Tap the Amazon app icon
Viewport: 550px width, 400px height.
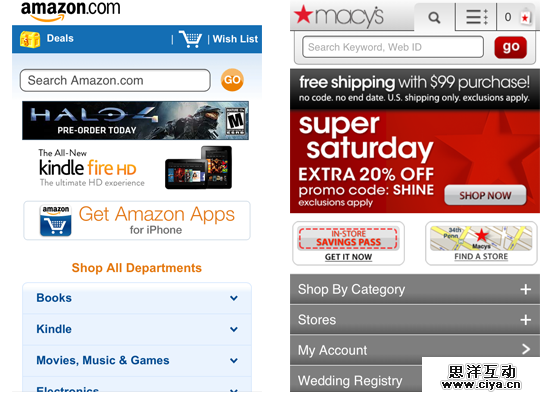(55, 221)
